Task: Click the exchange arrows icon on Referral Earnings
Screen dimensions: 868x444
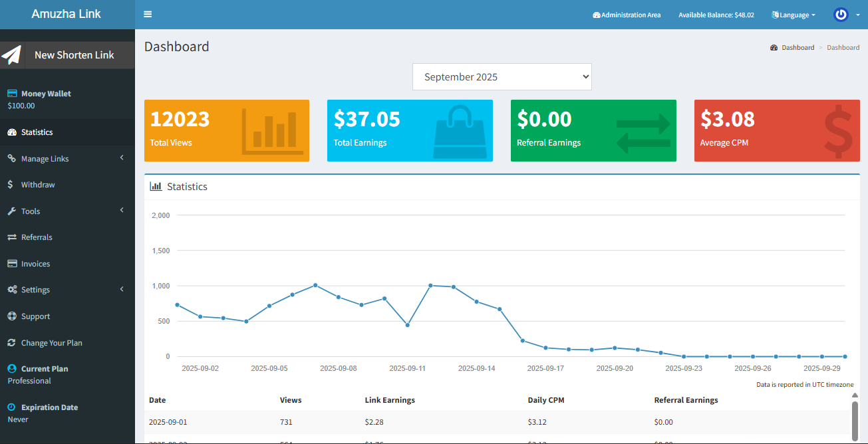Action: click(643, 133)
